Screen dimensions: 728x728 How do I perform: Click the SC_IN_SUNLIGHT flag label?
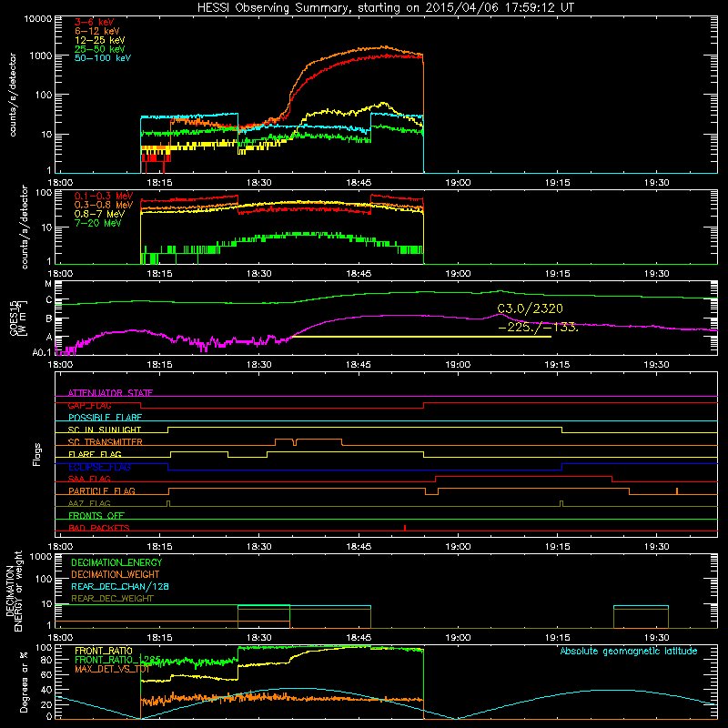click(105, 430)
